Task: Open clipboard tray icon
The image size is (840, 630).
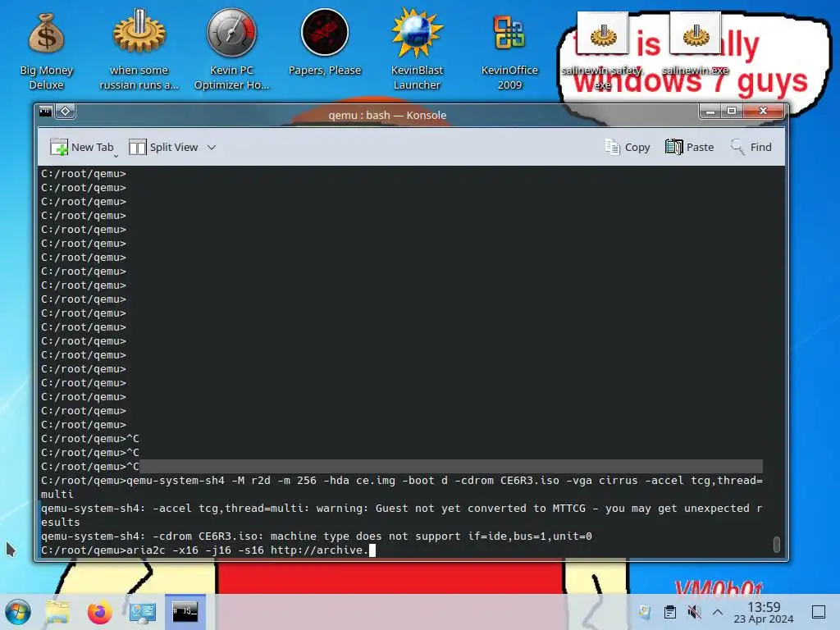Action: tap(669, 612)
